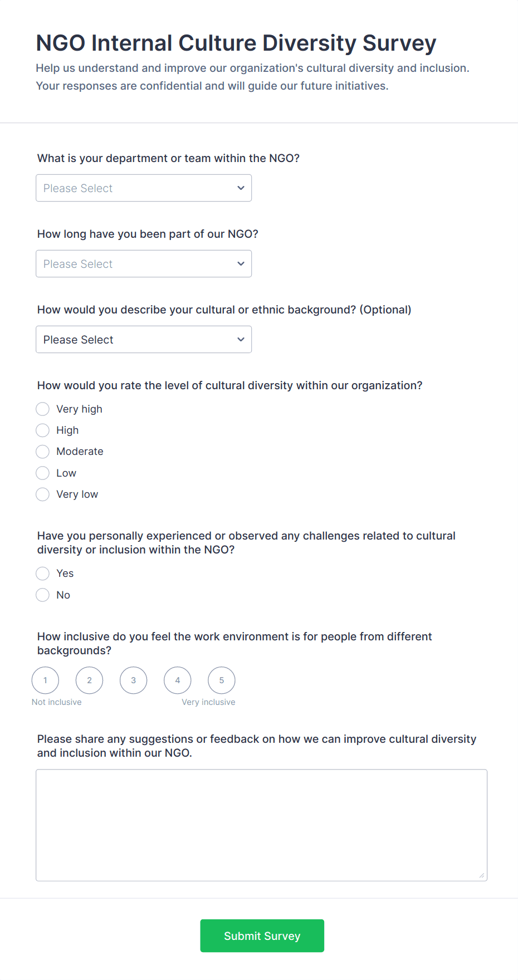This screenshot has width=518, height=980.
Task: Answer "No" to observed challenges question
Action: (x=43, y=595)
